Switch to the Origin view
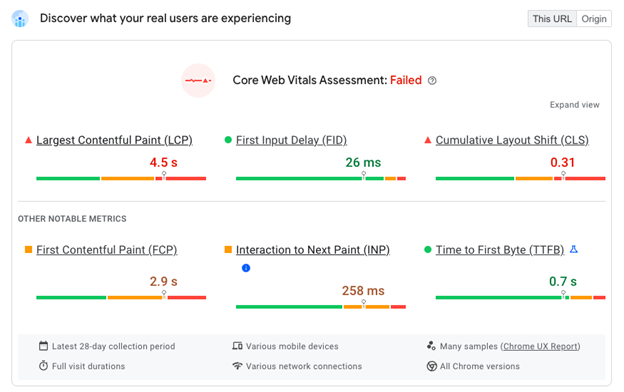Screen dimensions: 624x392 point(594,19)
